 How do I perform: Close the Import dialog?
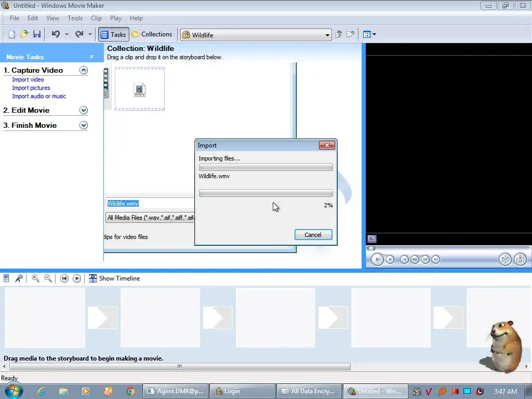[x=327, y=145]
